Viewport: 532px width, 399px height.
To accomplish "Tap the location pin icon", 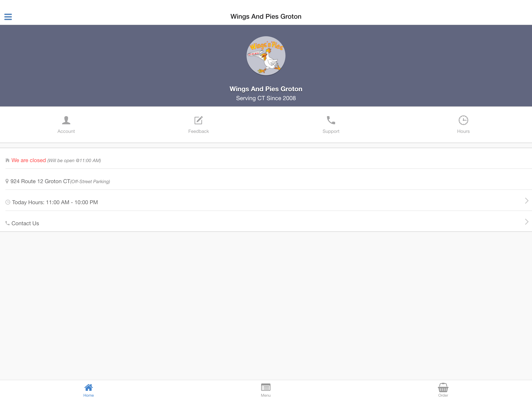I will (x=7, y=181).
